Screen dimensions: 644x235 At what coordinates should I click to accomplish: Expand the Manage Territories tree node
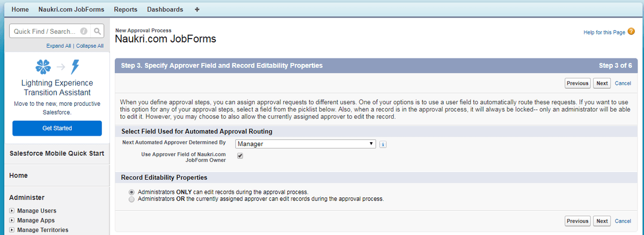click(x=12, y=230)
